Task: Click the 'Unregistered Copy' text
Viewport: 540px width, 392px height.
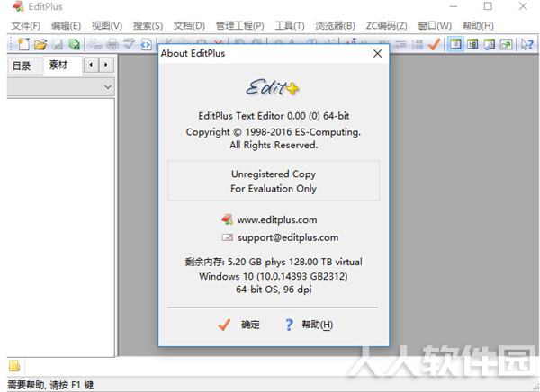Action: 274,174
